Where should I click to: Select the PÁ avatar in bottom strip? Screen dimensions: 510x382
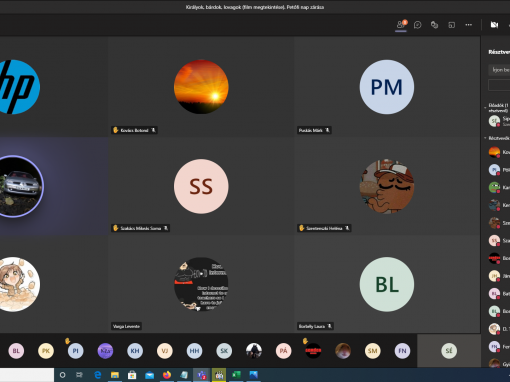point(283,351)
